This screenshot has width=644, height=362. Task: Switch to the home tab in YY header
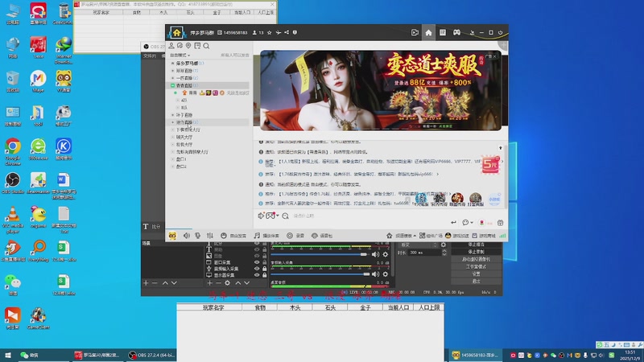[428, 32]
